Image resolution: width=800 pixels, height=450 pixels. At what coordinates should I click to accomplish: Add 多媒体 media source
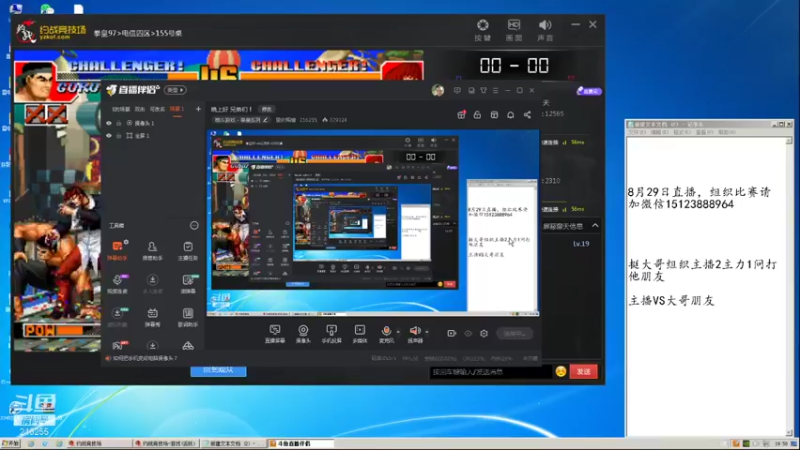point(360,334)
